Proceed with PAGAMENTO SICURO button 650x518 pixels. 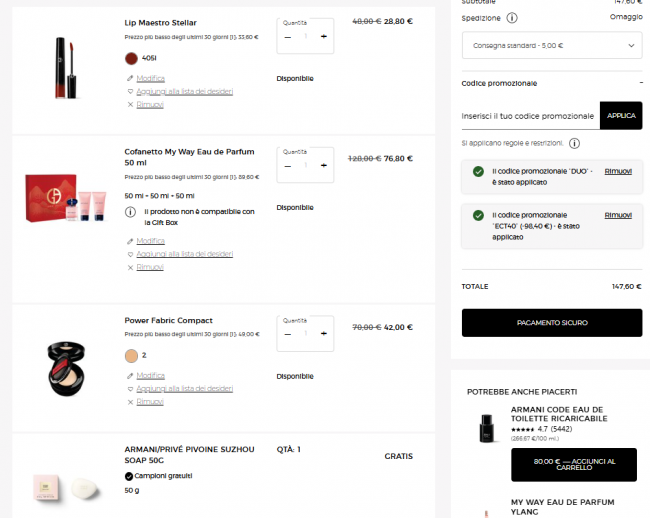click(552, 323)
